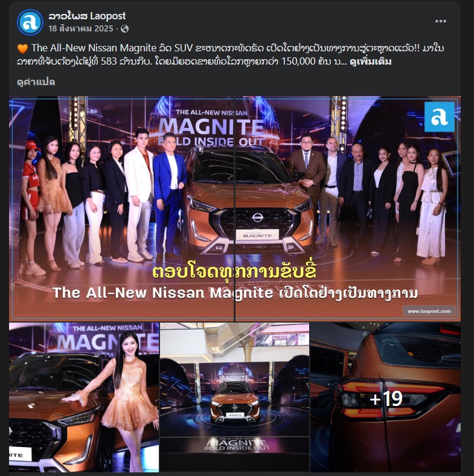Show the translation via ดูคำแปล

click(x=36, y=82)
